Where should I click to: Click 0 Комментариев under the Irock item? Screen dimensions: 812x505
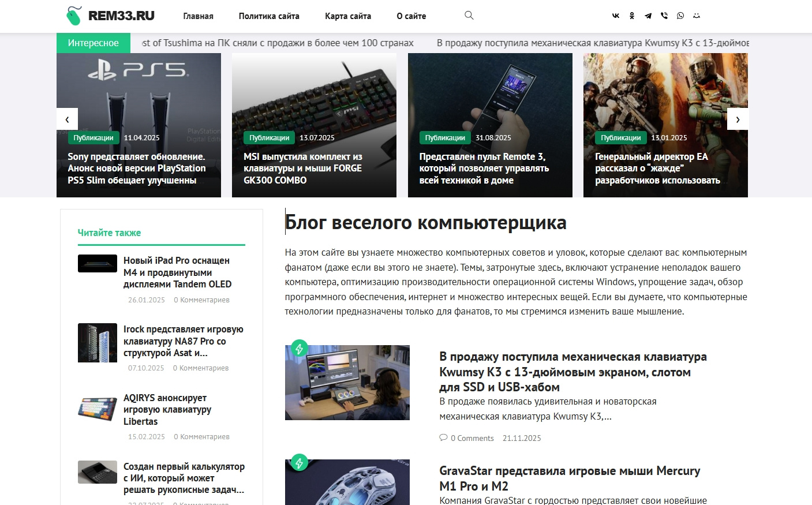pyautogui.click(x=201, y=368)
